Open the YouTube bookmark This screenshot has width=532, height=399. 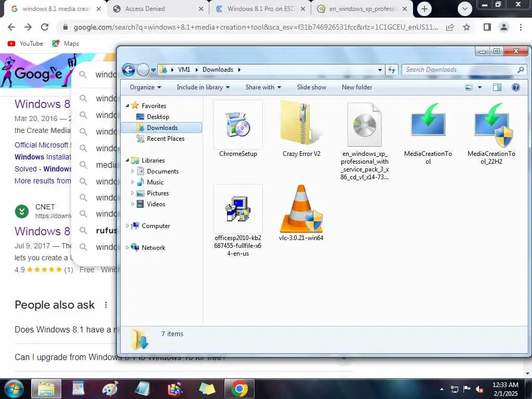point(25,44)
